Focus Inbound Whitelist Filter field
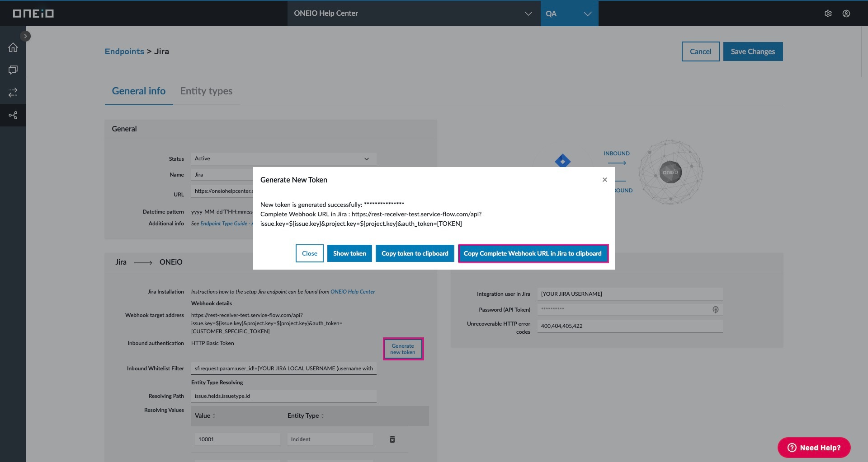The width and height of the screenshot is (868, 462). coord(283,369)
